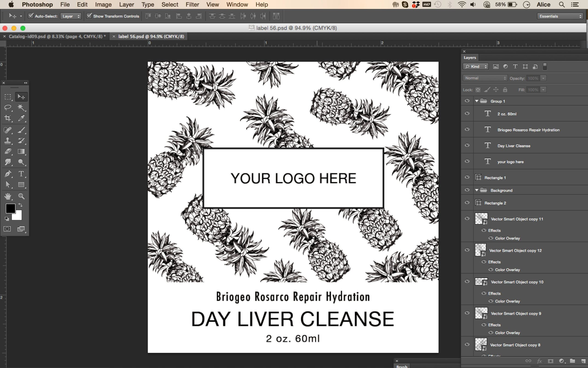Select the Horizontal Type tool
This screenshot has width=588, height=368.
[21, 174]
